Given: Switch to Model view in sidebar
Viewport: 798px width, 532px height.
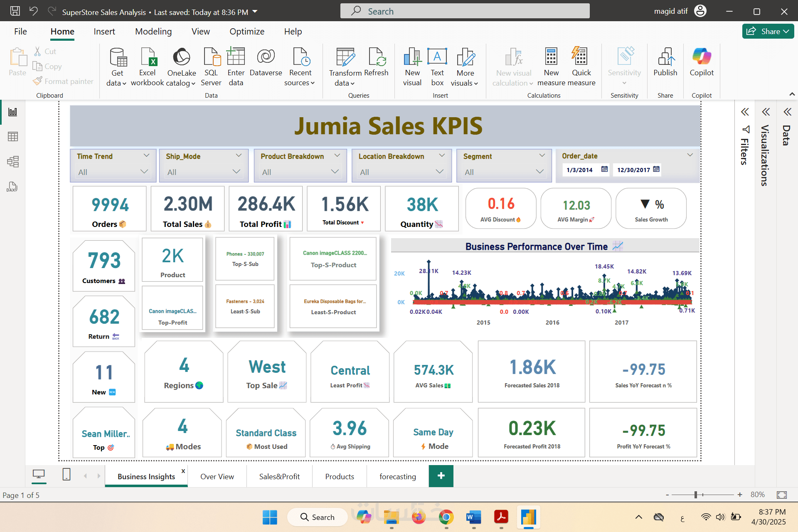Looking at the screenshot, I should point(13,162).
